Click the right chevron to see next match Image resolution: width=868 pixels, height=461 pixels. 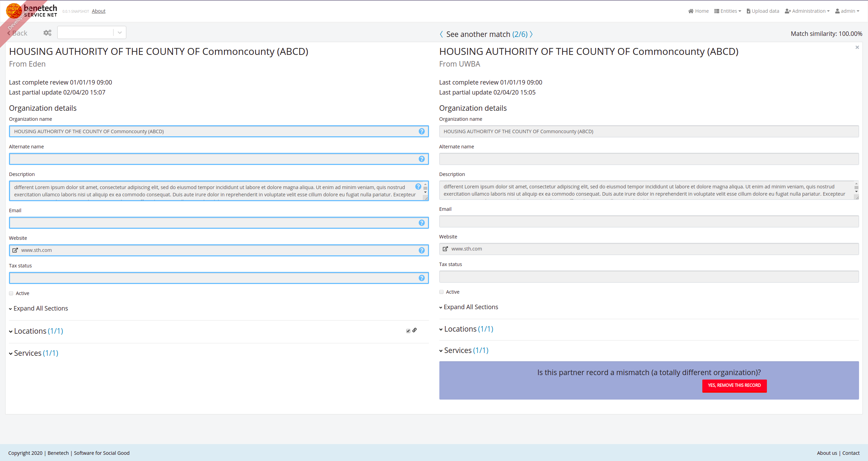click(531, 34)
